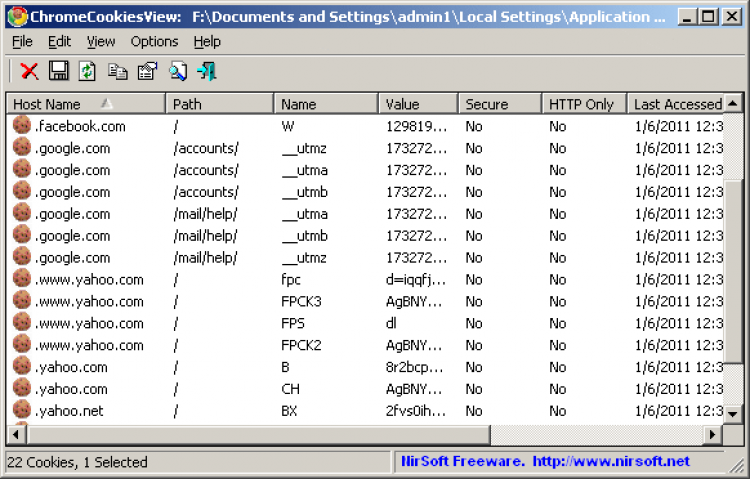Open the Options menu
750x479 pixels.
click(154, 41)
